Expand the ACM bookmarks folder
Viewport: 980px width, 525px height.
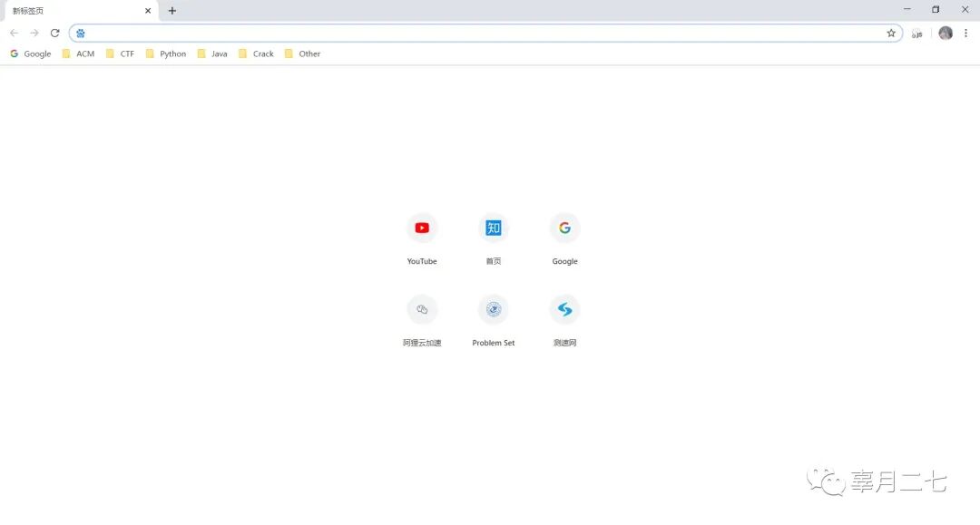(80, 53)
